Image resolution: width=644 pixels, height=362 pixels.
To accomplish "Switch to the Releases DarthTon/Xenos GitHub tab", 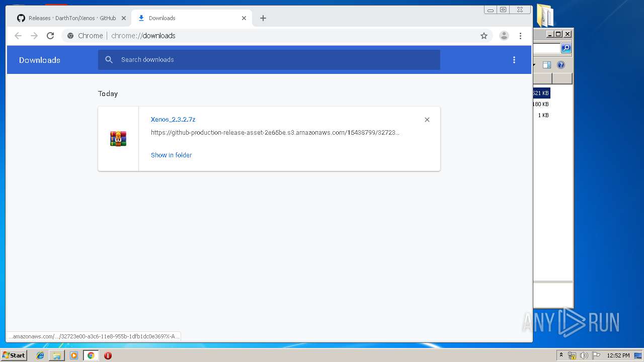I will (x=71, y=18).
